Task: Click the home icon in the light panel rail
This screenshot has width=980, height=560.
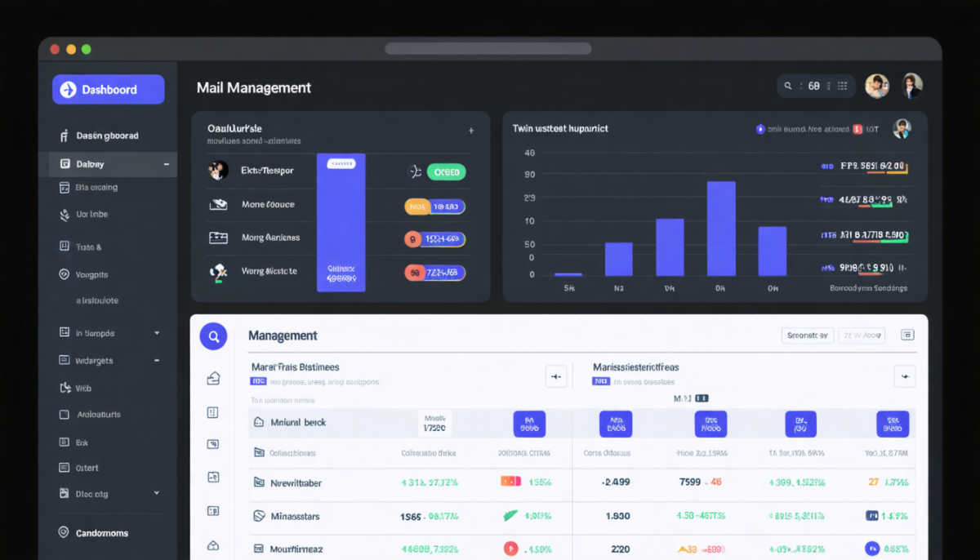Action: pyautogui.click(x=213, y=378)
